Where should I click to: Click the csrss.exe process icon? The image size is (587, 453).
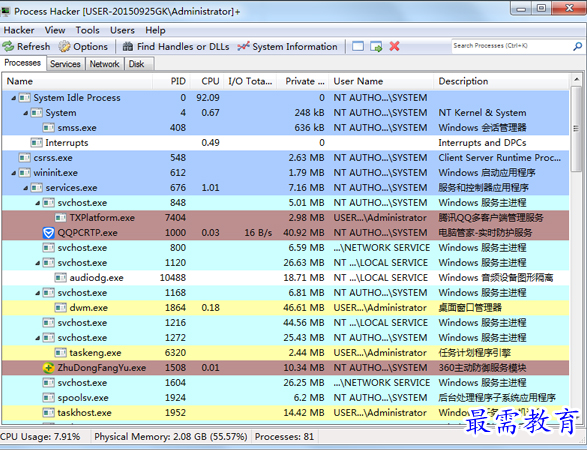tap(25, 158)
